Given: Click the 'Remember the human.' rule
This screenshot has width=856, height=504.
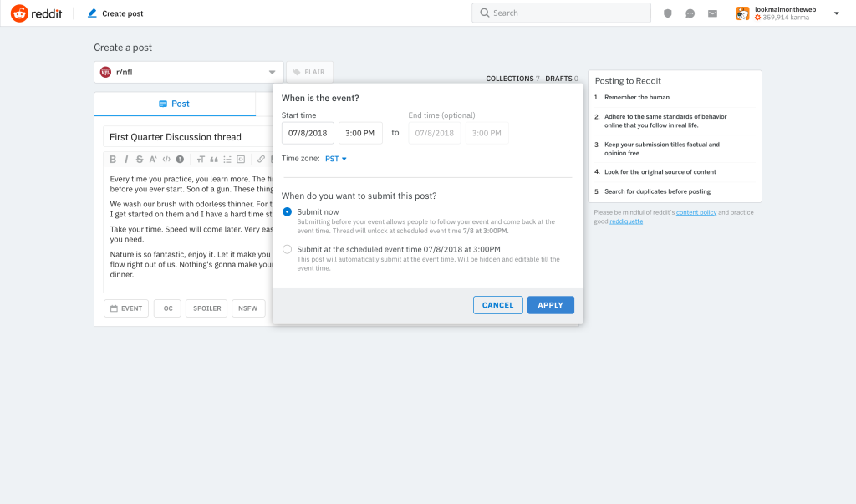Looking at the screenshot, I should point(638,98).
